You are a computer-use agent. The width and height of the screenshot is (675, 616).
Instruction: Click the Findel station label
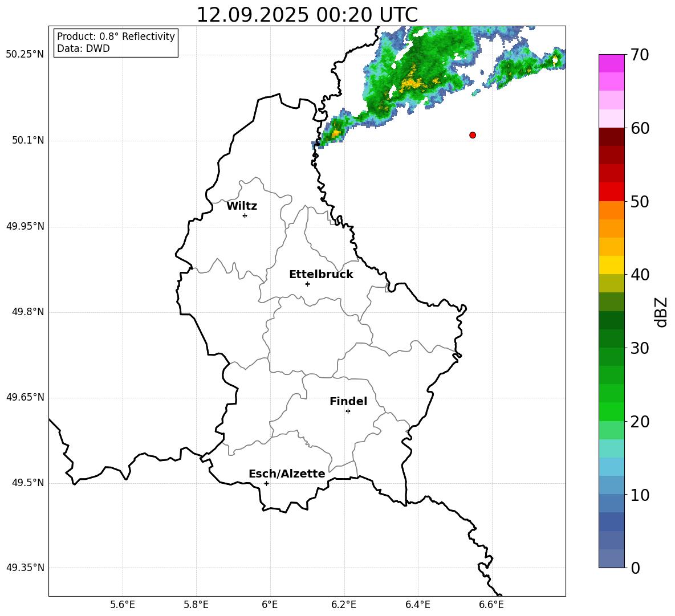[348, 401]
